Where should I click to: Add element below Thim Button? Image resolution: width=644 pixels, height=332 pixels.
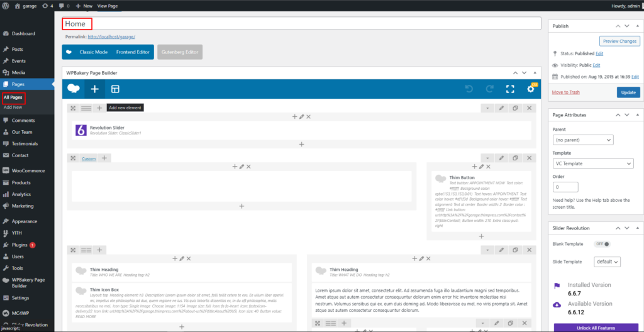point(481,236)
